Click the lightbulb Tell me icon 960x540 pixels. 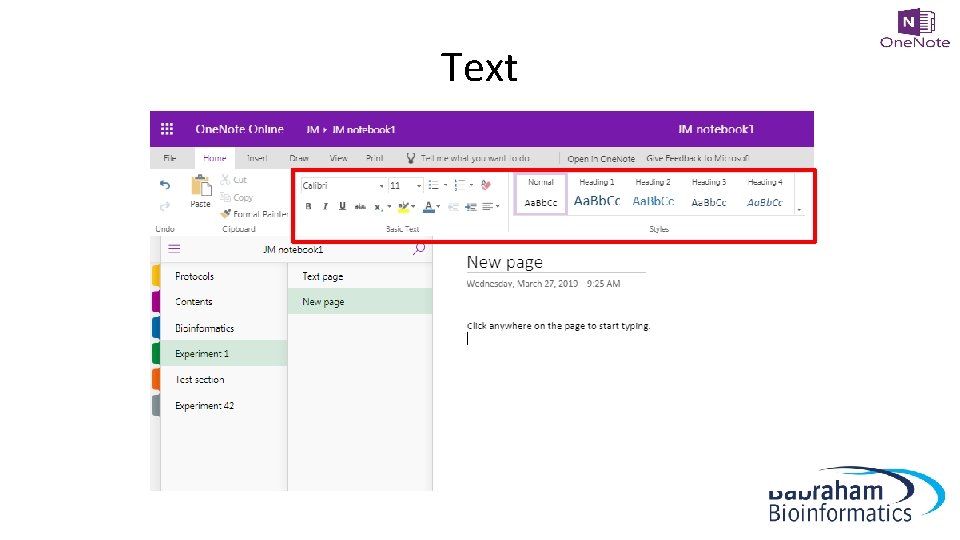pyautogui.click(x=411, y=158)
